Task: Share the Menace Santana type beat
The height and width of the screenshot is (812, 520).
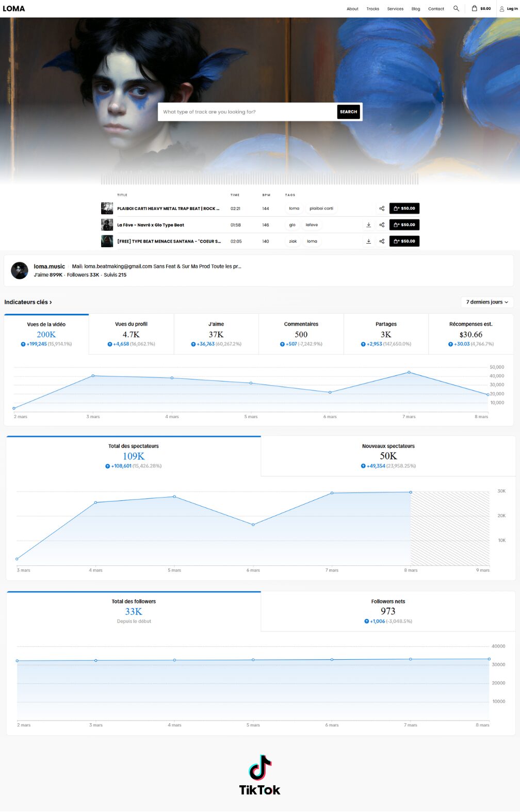Action: (382, 241)
